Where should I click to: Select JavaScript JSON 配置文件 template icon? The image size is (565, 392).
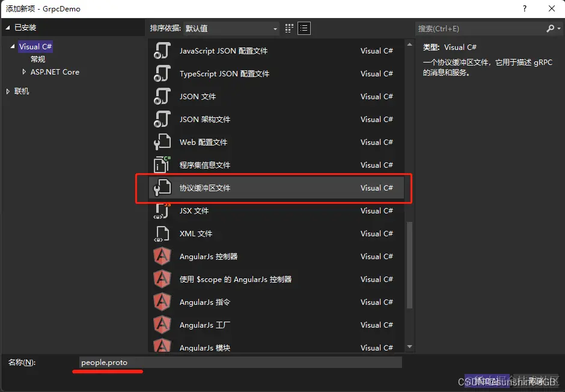click(x=162, y=51)
